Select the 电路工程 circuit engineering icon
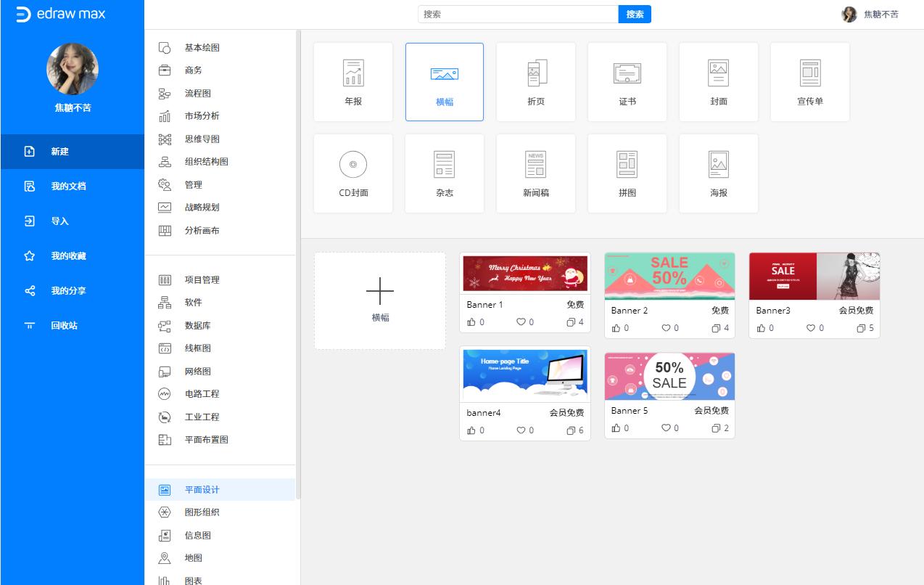 pyautogui.click(x=163, y=394)
